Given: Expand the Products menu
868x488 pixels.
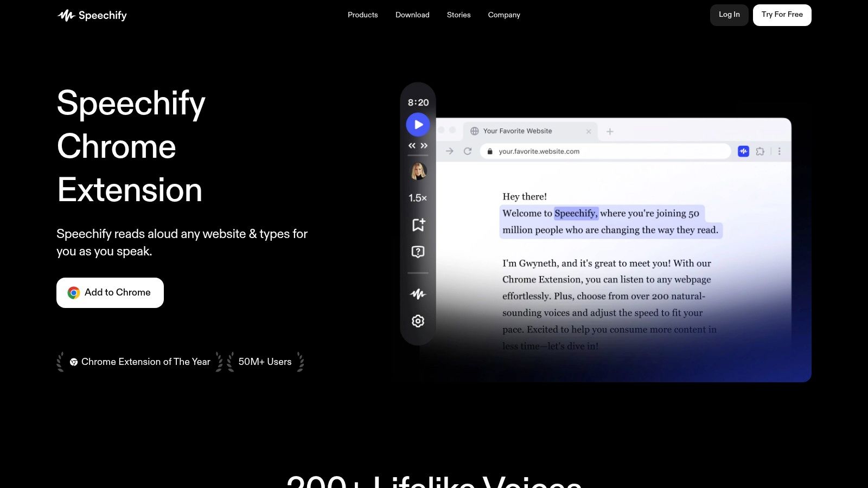Looking at the screenshot, I should point(362,15).
